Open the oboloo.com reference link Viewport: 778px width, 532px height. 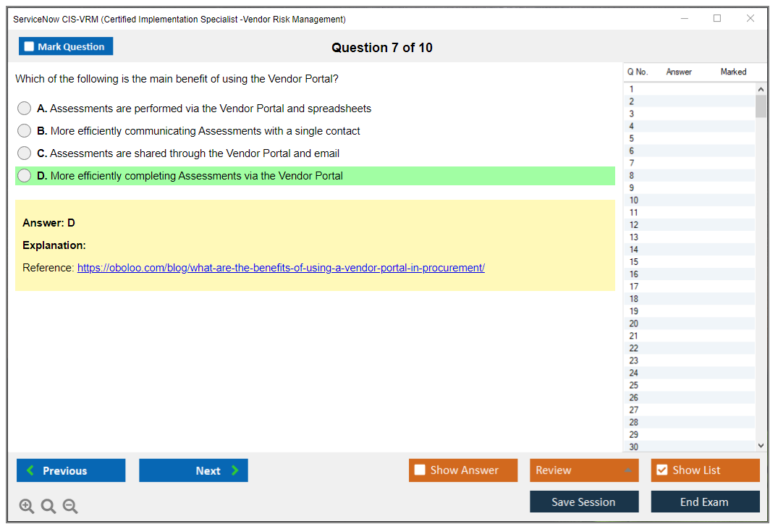[281, 268]
